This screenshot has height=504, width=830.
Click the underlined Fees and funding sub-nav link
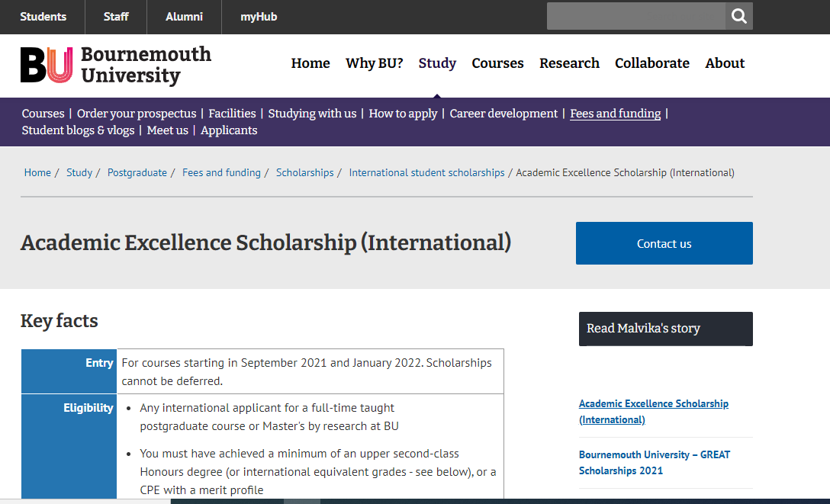(x=615, y=113)
